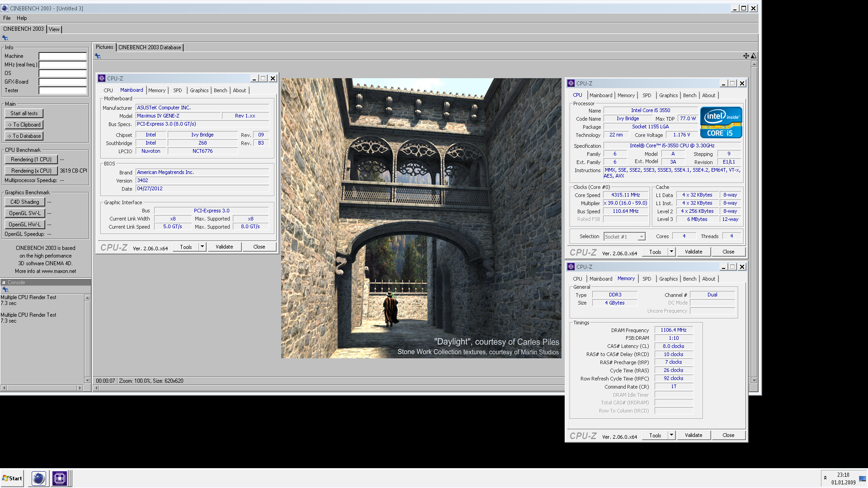Viewport: 868px width, 488px height.
Task: Minimize the CPU-Z CPU window
Action: tap(723, 84)
